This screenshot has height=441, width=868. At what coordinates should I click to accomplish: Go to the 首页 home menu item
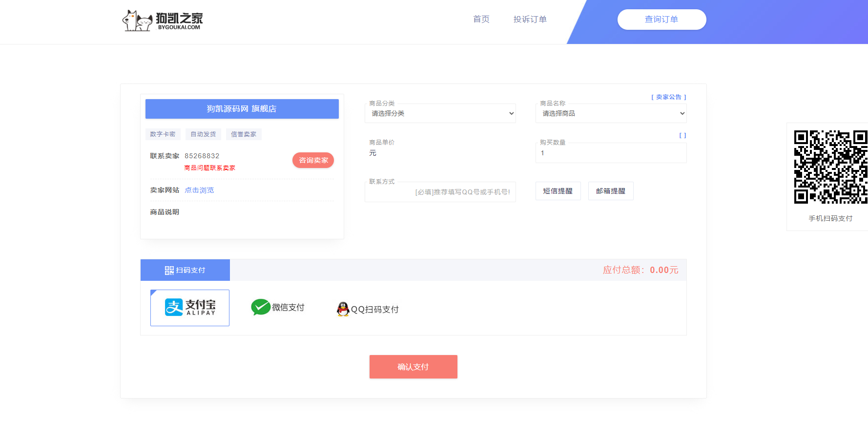click(481, 19)
